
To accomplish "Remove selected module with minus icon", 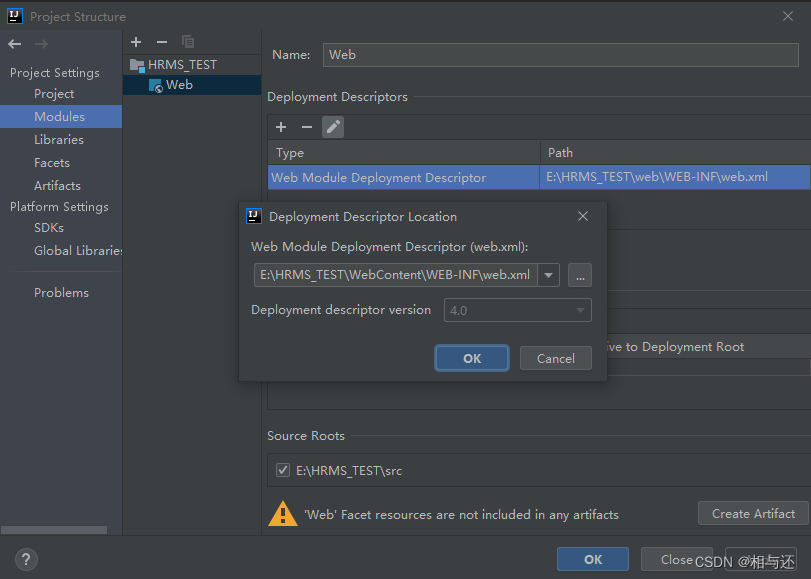I will [162, 42].
